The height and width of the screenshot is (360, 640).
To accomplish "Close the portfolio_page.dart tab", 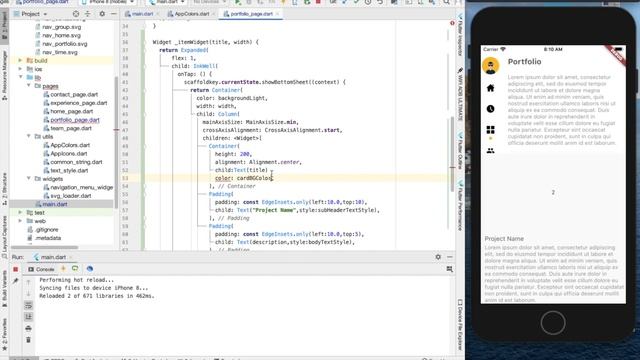I will tap(278, 14).
